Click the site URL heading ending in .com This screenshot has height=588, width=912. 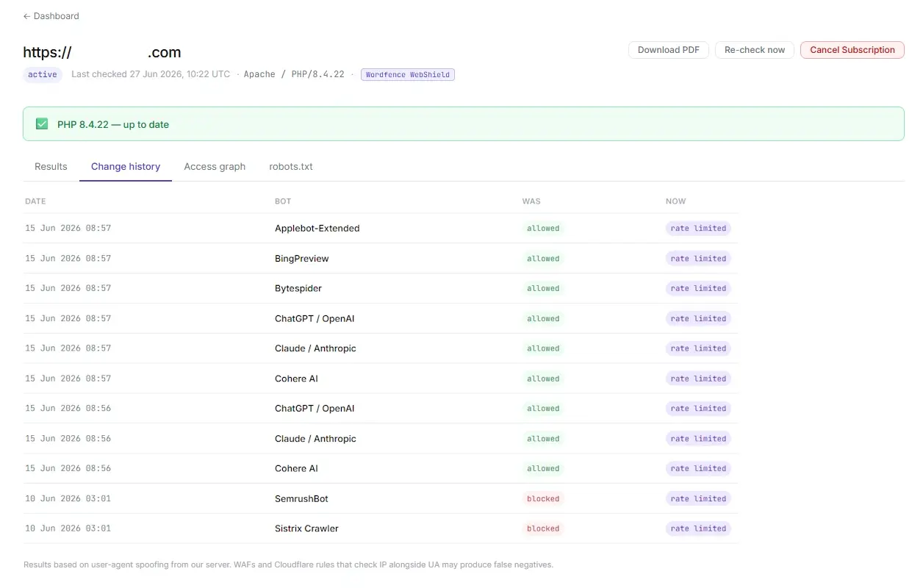point(102,52)
